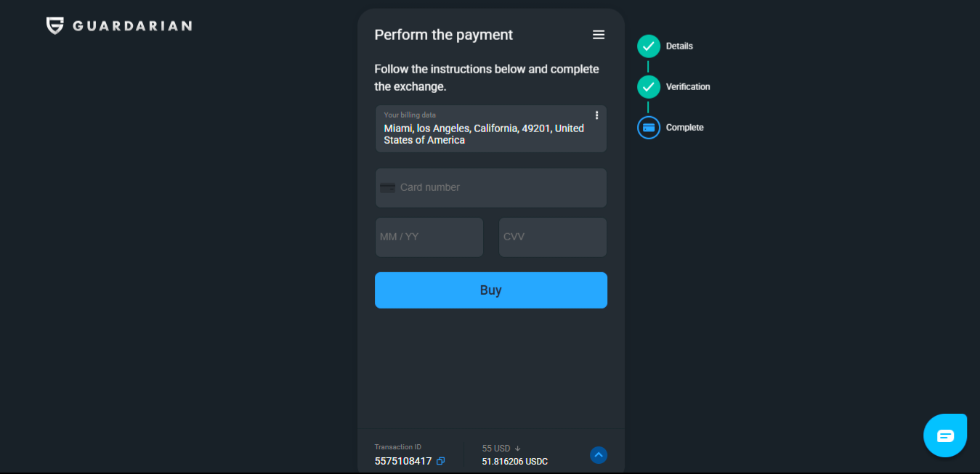Viewport: 980px width, 474px height.
Task: Click the card icon in number field
Action: point(388,187)
